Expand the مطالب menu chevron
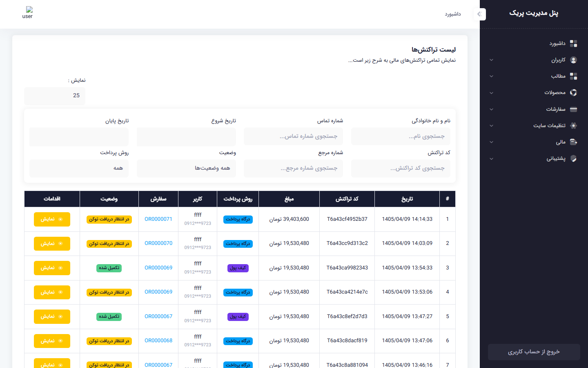This screenshot has width=588, height=368. pyautogui.click(x=491, y=76)
